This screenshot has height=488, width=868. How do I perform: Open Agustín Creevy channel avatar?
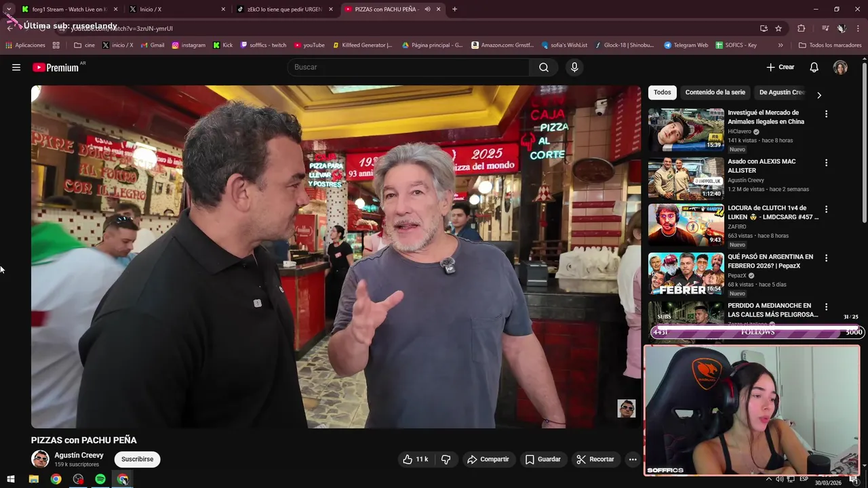(x=40, y=459)
